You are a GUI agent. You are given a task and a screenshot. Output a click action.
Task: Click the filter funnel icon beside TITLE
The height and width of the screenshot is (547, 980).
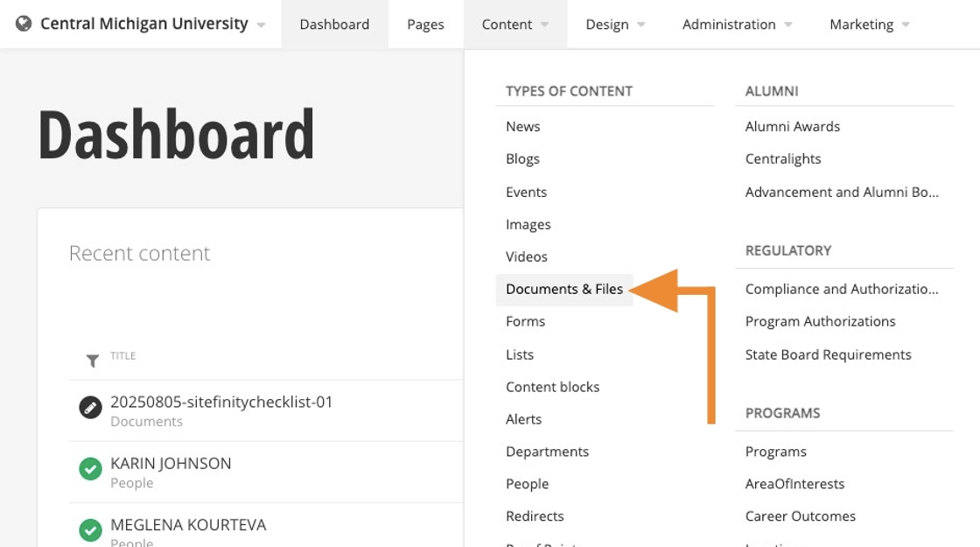93,361
